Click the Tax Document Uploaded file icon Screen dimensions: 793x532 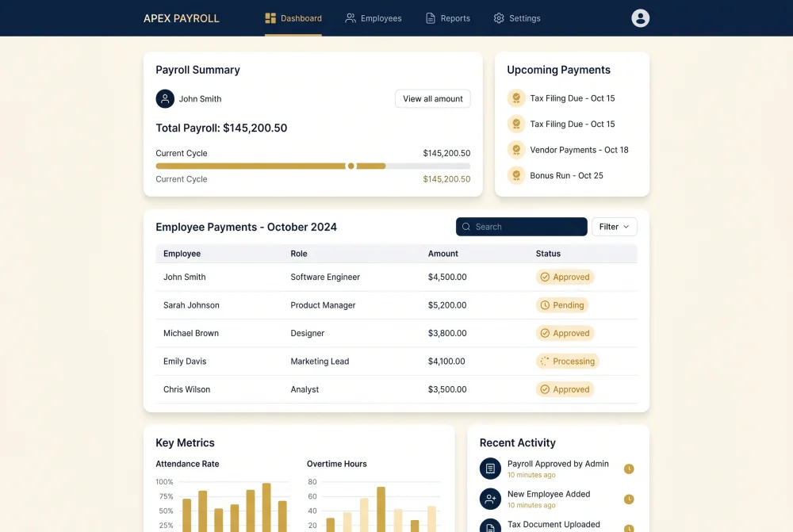point(490,526)
